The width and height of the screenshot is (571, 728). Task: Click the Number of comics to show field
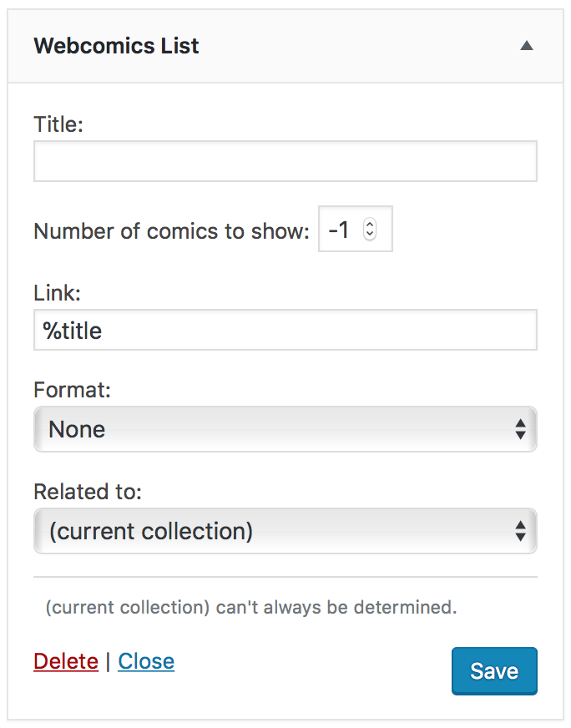(355, 229)
